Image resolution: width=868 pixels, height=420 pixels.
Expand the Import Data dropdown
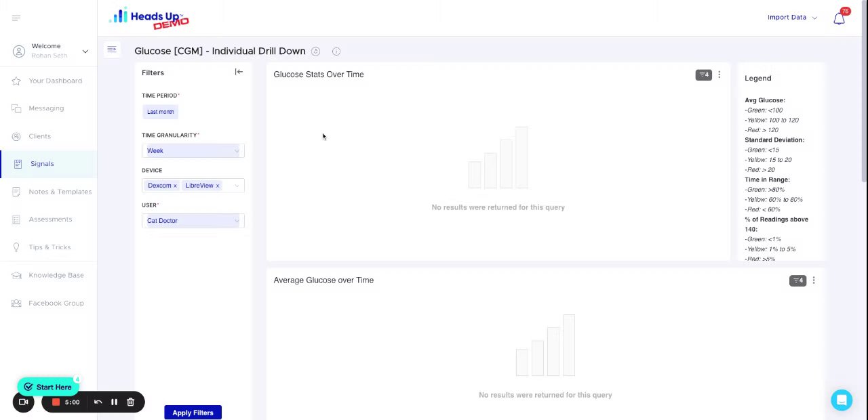(792, 18)
